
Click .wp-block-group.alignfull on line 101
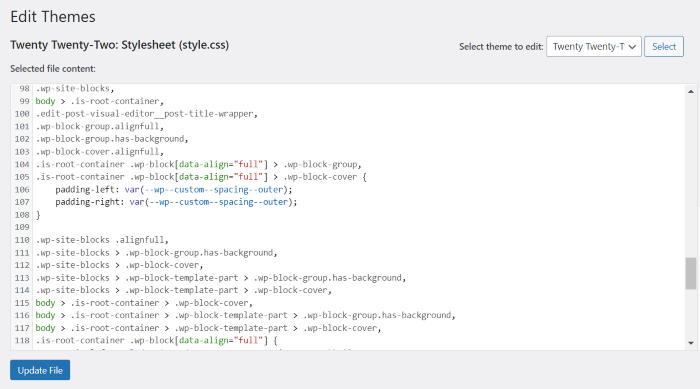tap(100, 126)
